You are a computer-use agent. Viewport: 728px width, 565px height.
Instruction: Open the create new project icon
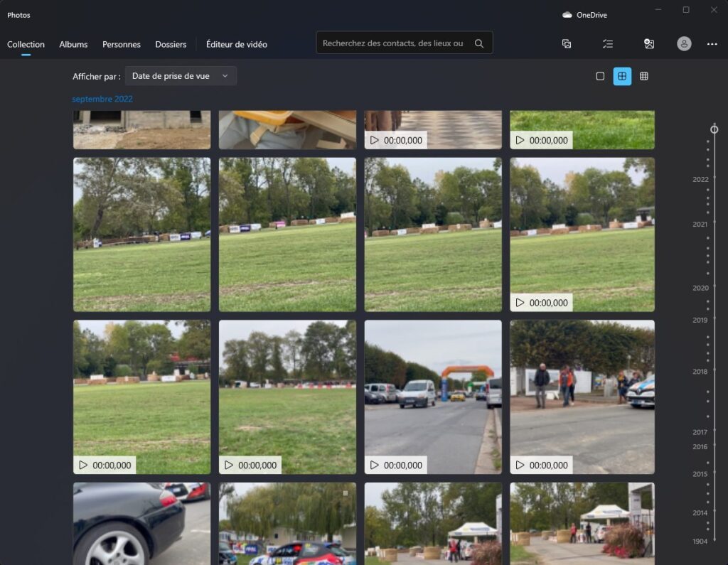(649, 43)
